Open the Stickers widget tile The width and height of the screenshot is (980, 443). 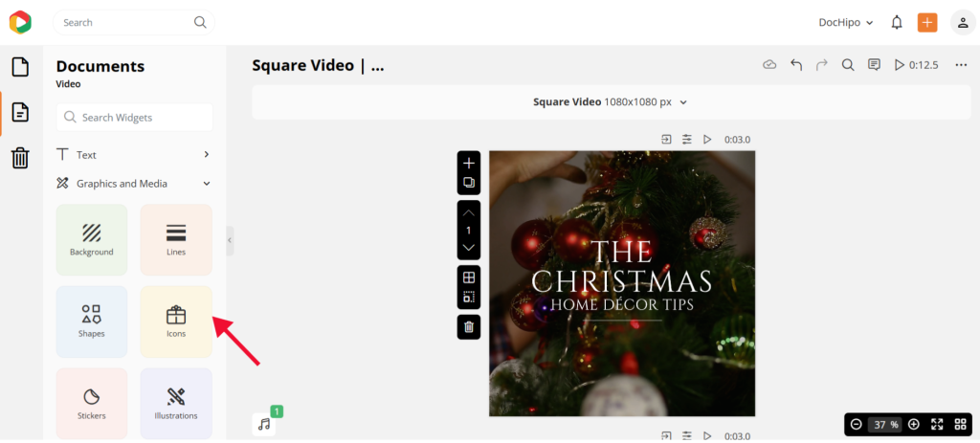tap(92, 403)
